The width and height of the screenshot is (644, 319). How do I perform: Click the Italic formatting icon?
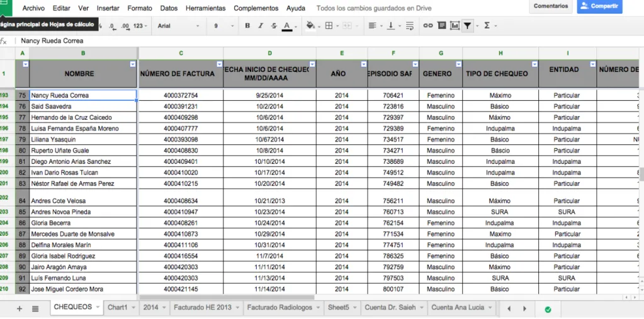[261, 25]
